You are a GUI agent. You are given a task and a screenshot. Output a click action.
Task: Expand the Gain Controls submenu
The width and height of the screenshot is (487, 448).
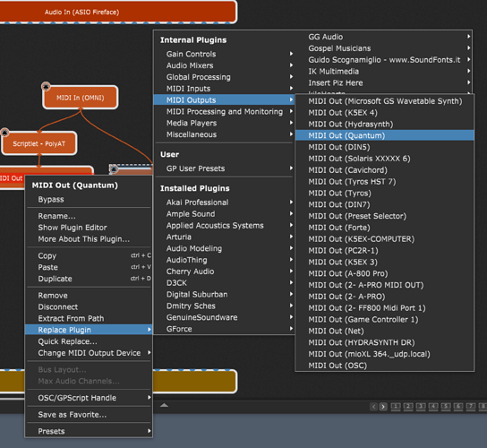point(224,54)
